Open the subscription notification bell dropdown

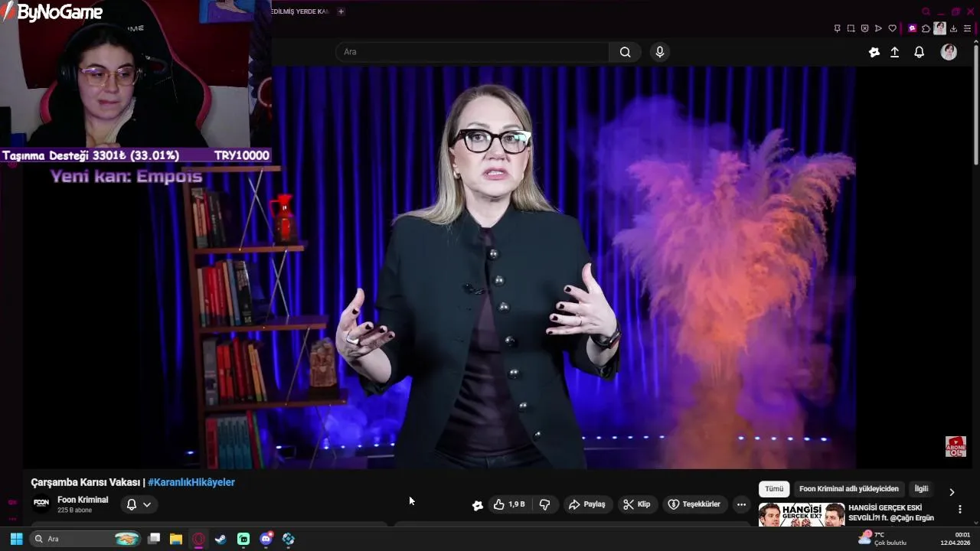pos(139,504)
